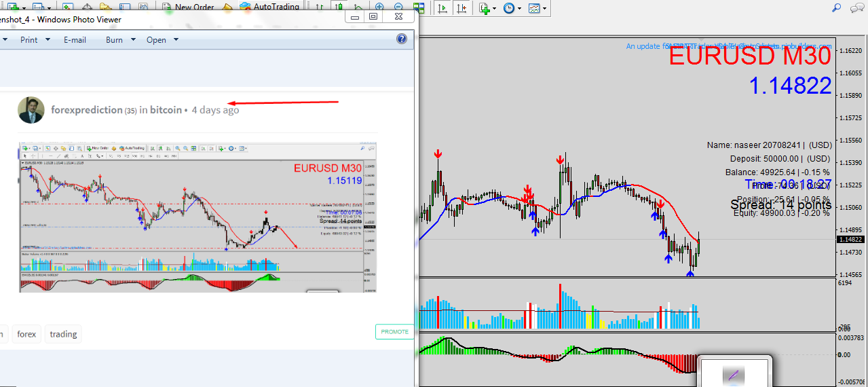This screenshot has height=387, width=868.
Task: Toggle chart Auto Scroll
Action: click(442, 8)
